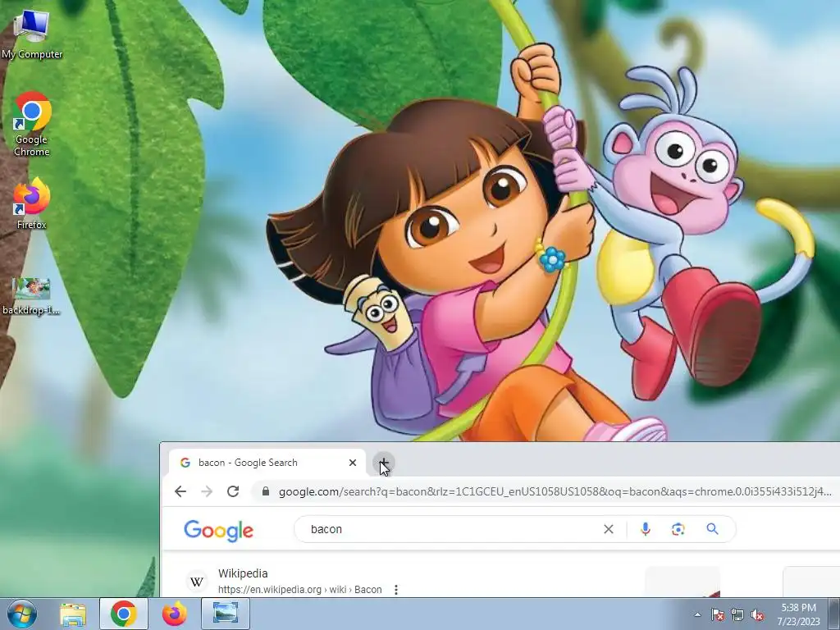Open the backdrop-1 image file on desktop
Image resolution: width=840 pixels, height=630 pixels.
pos(32,296)
